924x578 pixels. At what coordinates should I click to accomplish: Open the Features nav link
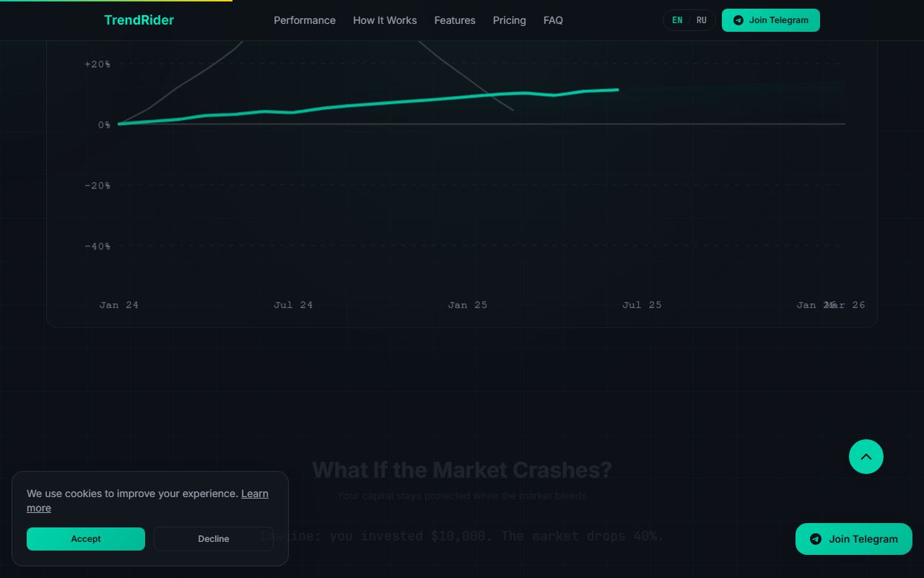pyautogui.click(x=455, y=20)
